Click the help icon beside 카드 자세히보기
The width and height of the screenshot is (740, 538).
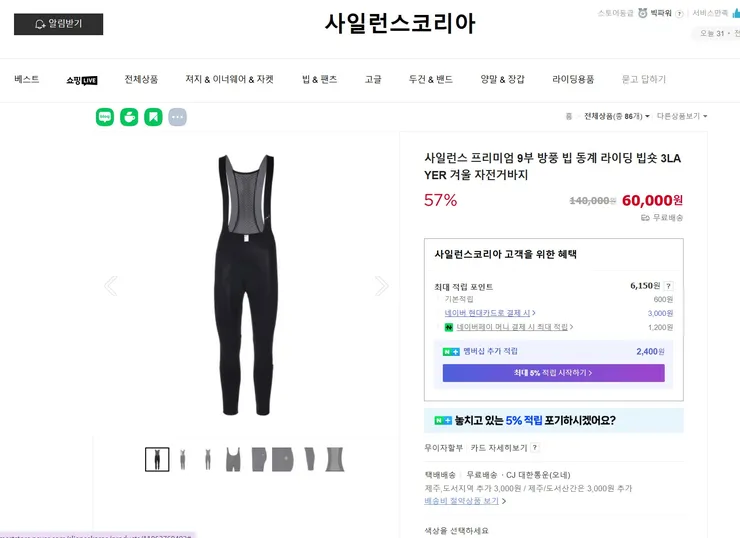(534, 447)
